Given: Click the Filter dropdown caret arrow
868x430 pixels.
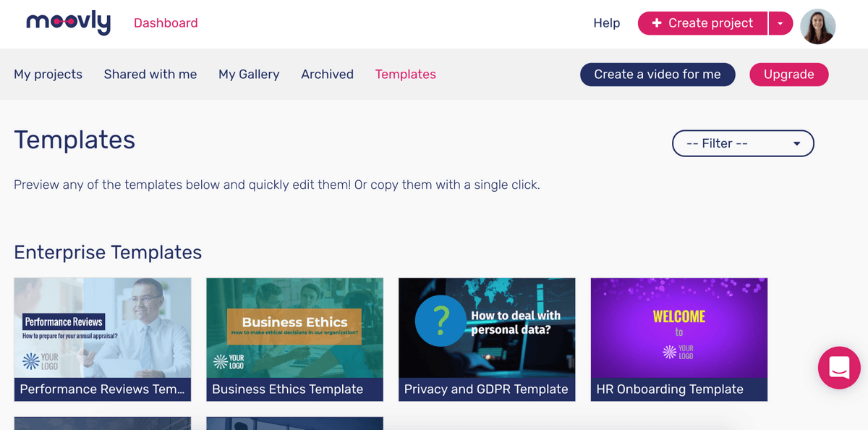Looking at the screenshot, I should [x=796, y=143].
